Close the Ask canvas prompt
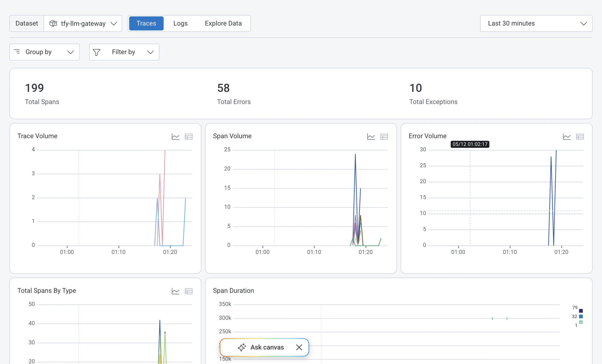 point(299,347)
